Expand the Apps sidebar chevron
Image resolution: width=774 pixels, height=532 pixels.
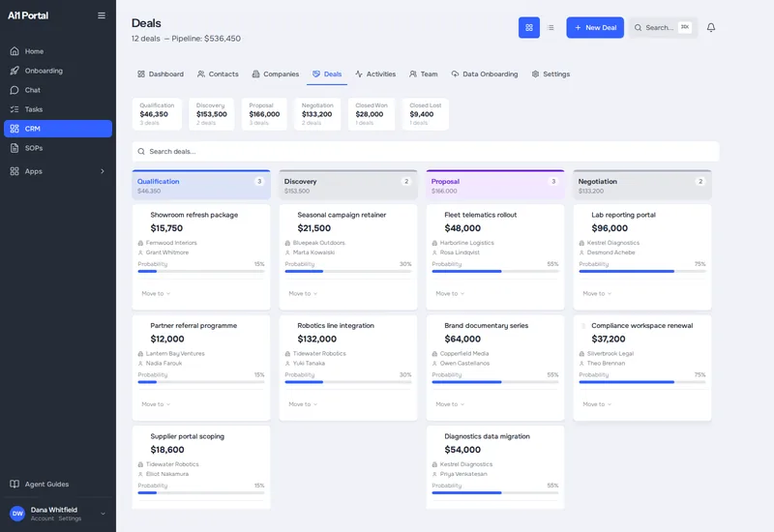[x=103, y=171]
